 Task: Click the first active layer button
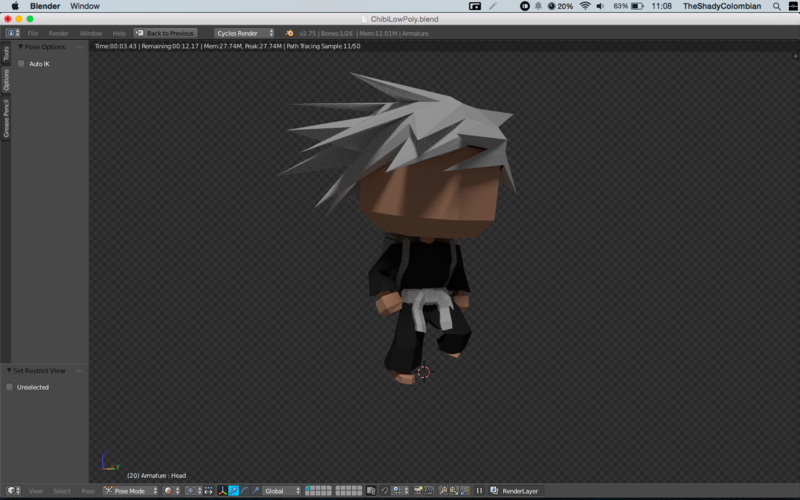307,488
